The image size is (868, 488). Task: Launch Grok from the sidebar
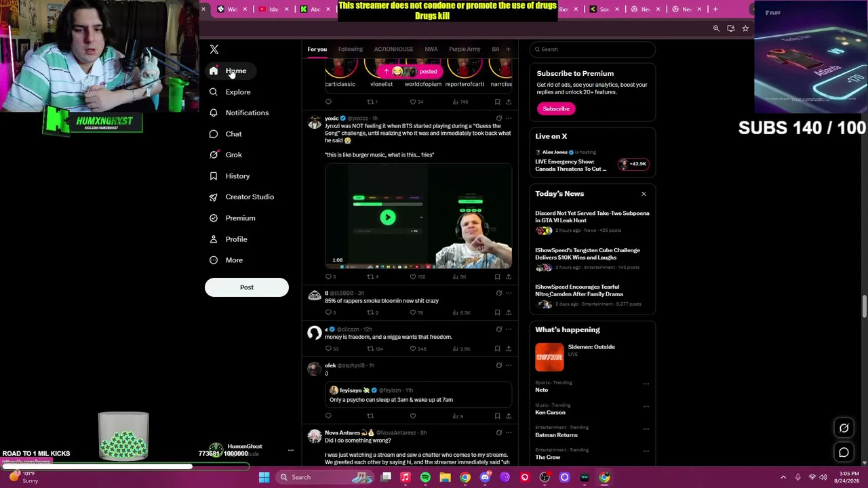226,155
